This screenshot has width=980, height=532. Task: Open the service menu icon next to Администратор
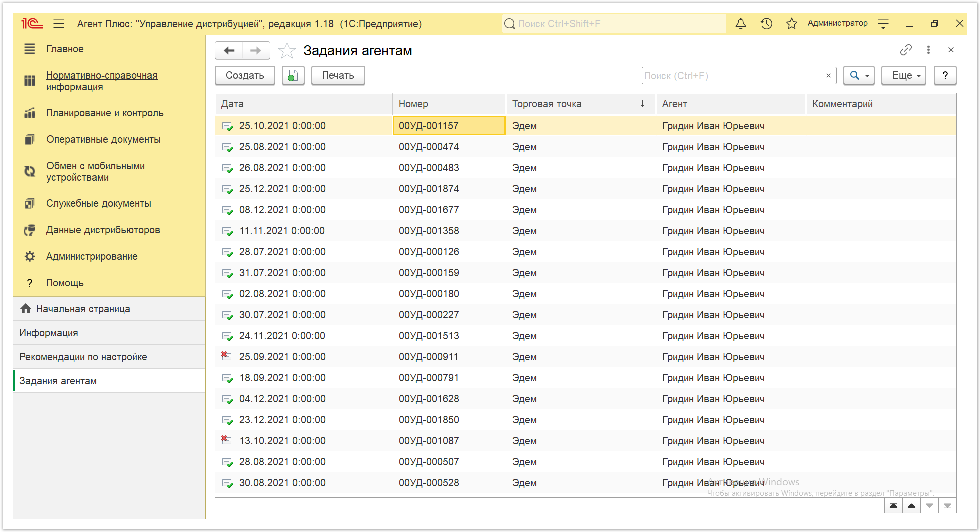(x=883, y=23)
